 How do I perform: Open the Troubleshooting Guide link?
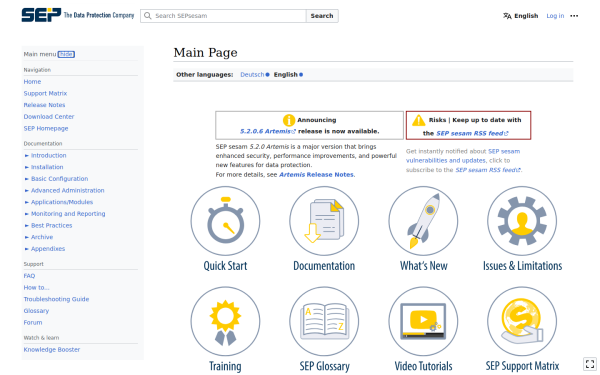click(56, 299)
